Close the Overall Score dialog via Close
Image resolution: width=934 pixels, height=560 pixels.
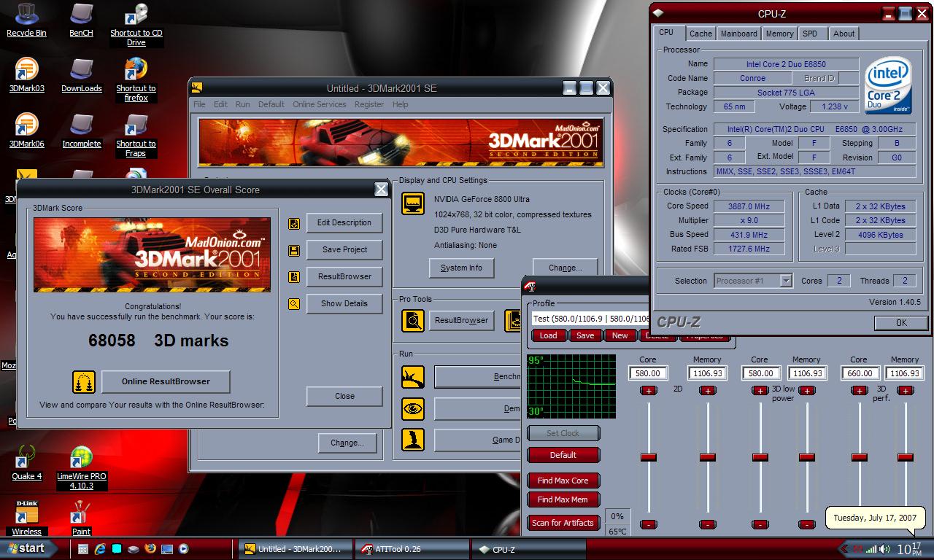(344, 397)
